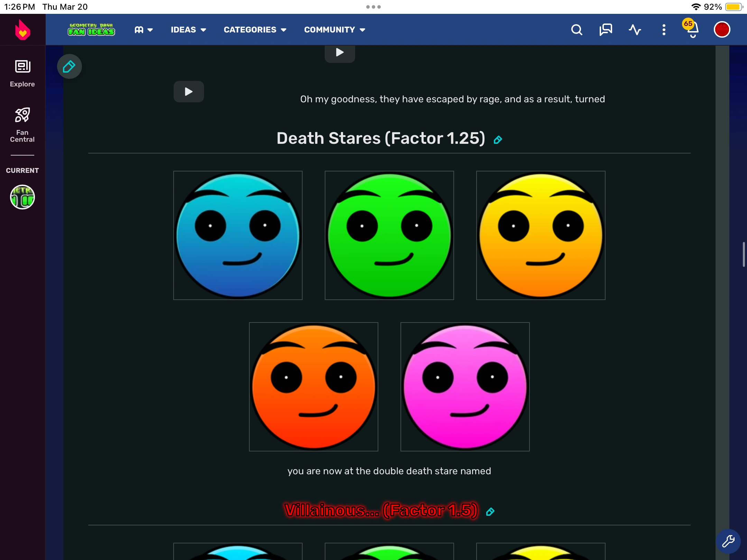Play the left audio player button
This screenshot has width=747, height=560.
tap(188, 92)
